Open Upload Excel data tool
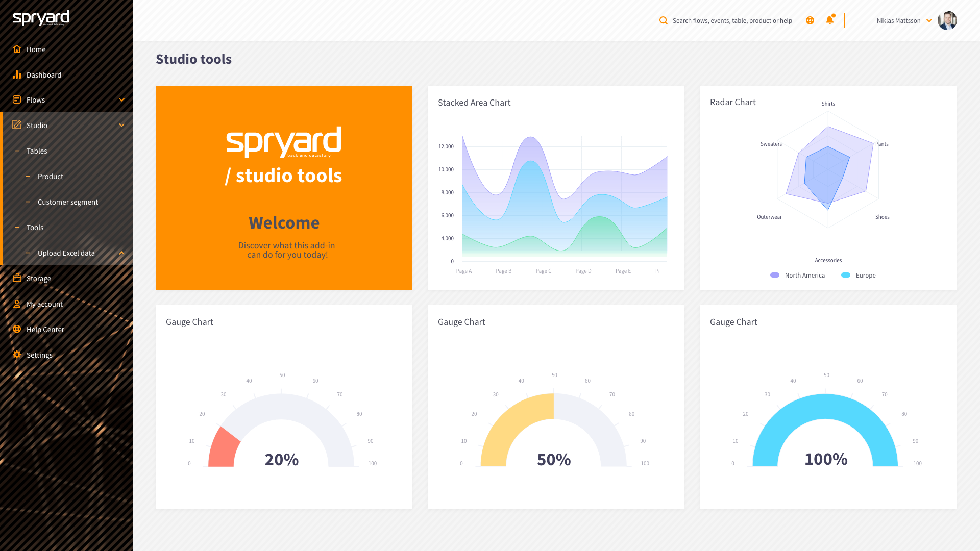 66,253
